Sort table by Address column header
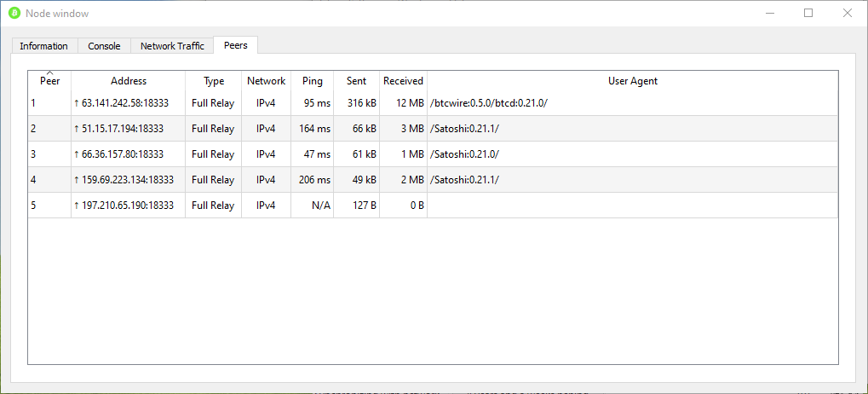The width and height of the screenshot is (868, 394). click(x=129, y=81)
